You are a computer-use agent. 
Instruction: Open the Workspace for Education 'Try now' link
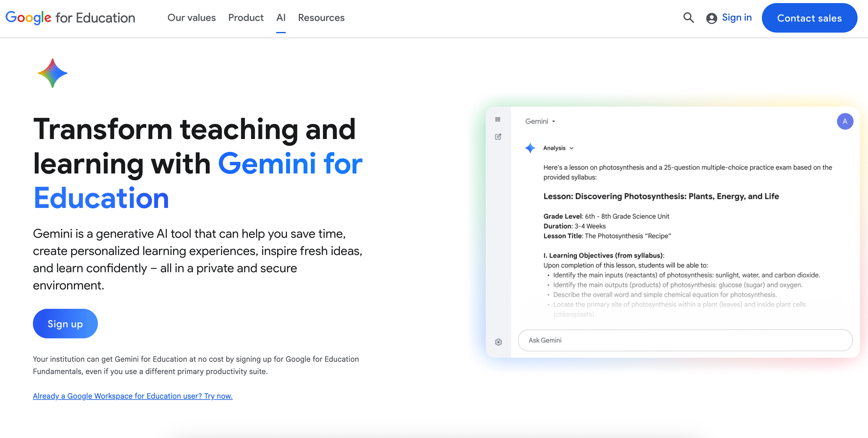point(133,396)
